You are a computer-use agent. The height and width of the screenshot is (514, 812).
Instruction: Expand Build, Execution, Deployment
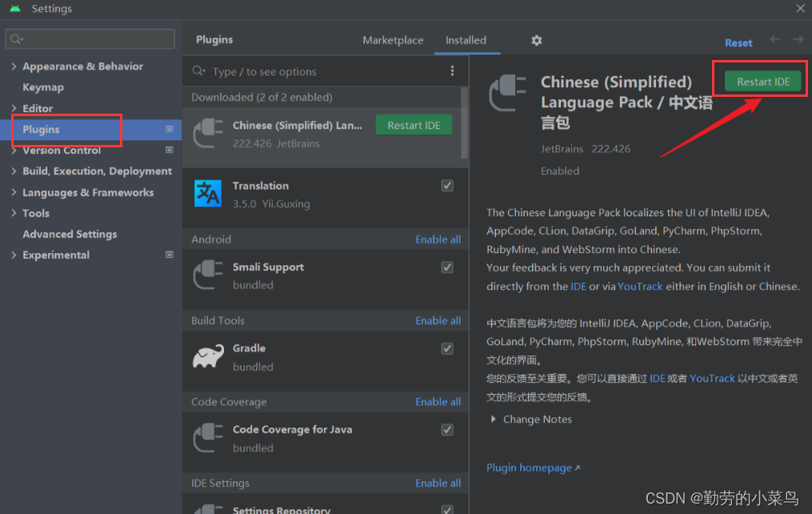[14, 171]
